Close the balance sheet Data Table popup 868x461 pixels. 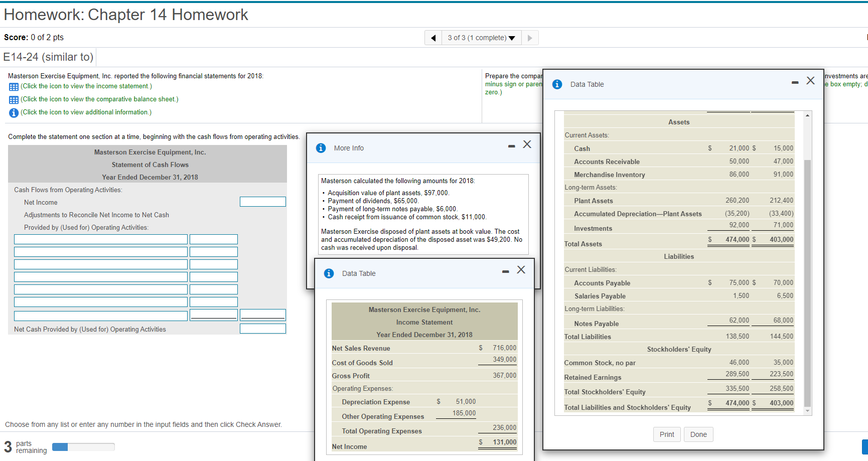(x=810, y=81)
